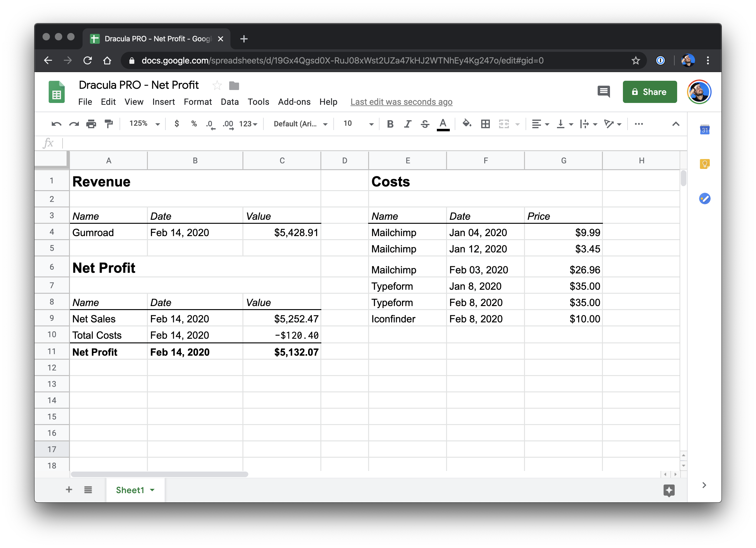Click the star to bookmark spreadsheet
Viewport: 756px width, 548px height.
[218, 85]
